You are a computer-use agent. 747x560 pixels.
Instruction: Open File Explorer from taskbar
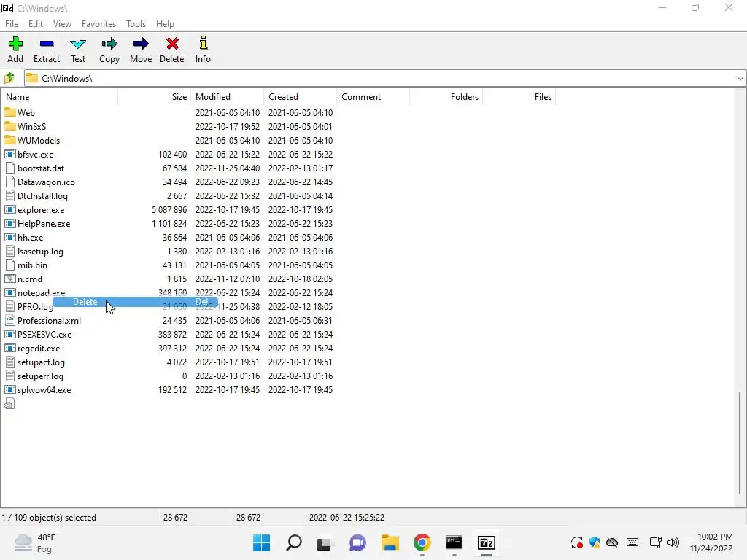[x=390, y=542]
